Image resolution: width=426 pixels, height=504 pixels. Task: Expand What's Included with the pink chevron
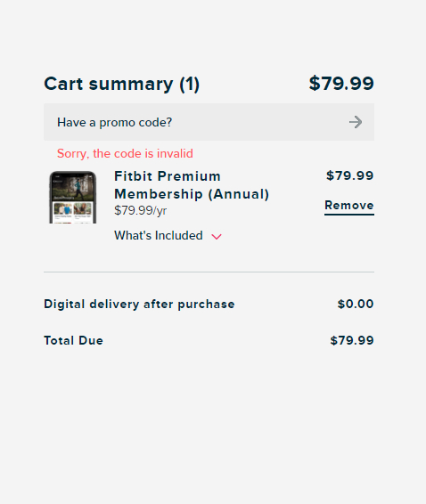point(217,237)
